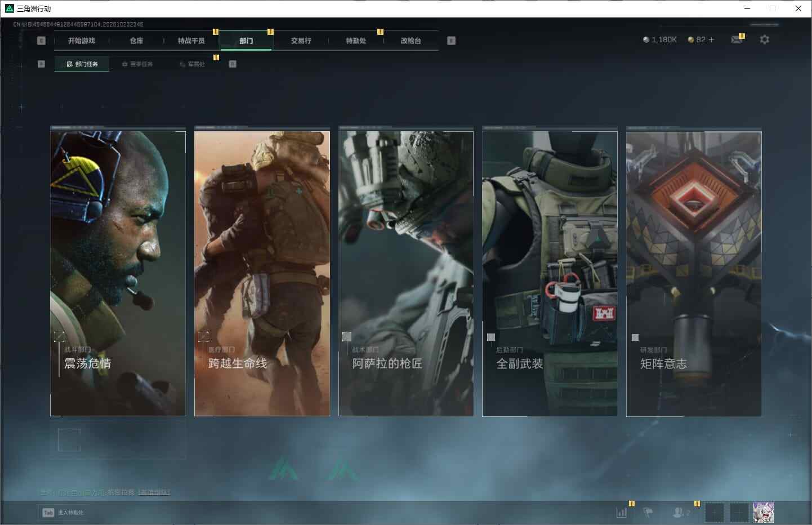
Task: Add teammate in second empty squad slot
Action: [x=739, y=513]
